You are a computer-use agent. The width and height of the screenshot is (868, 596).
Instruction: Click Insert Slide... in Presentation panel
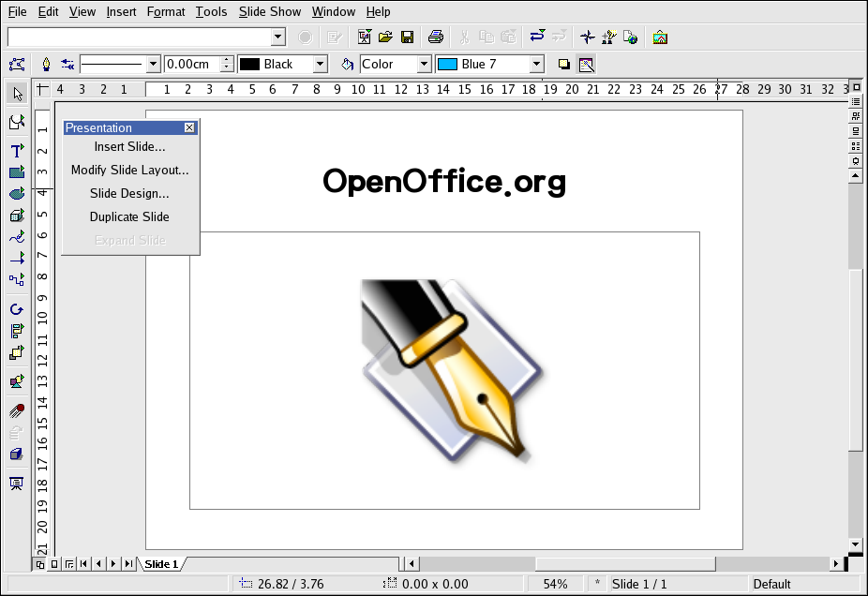(129, 146)
